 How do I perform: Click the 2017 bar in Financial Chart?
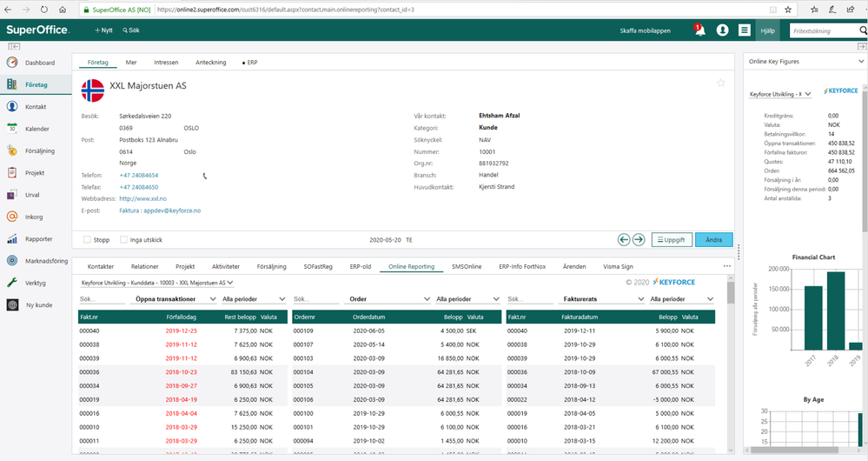tap(813, 317)
